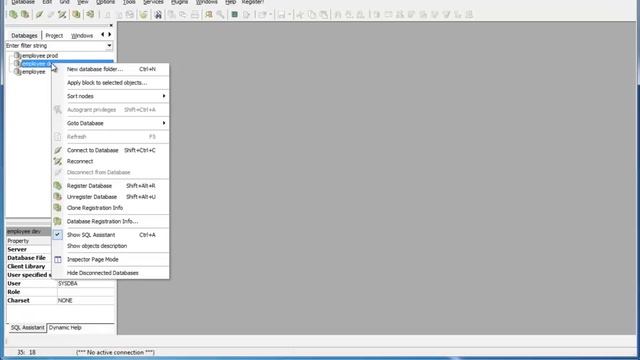Viewport: 640px width, 360px height.
Task: Switch to the Project tab
Action: [54, 36]
